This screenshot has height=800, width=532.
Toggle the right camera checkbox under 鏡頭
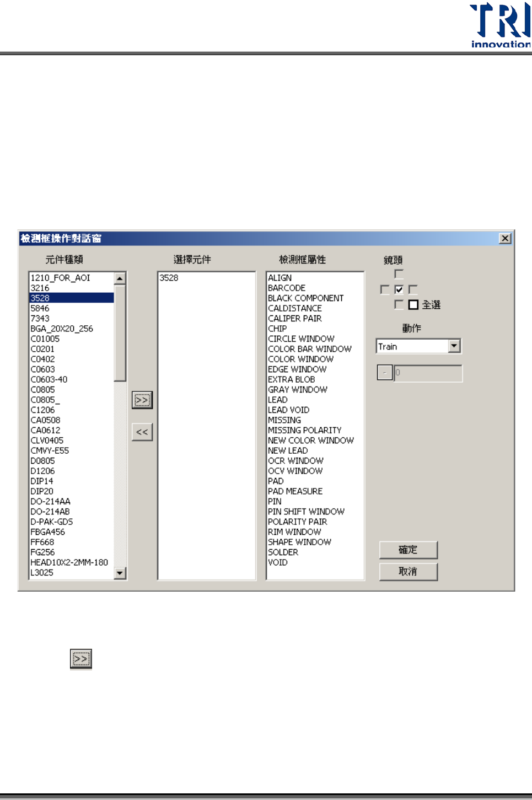click(x=413, y=289)
